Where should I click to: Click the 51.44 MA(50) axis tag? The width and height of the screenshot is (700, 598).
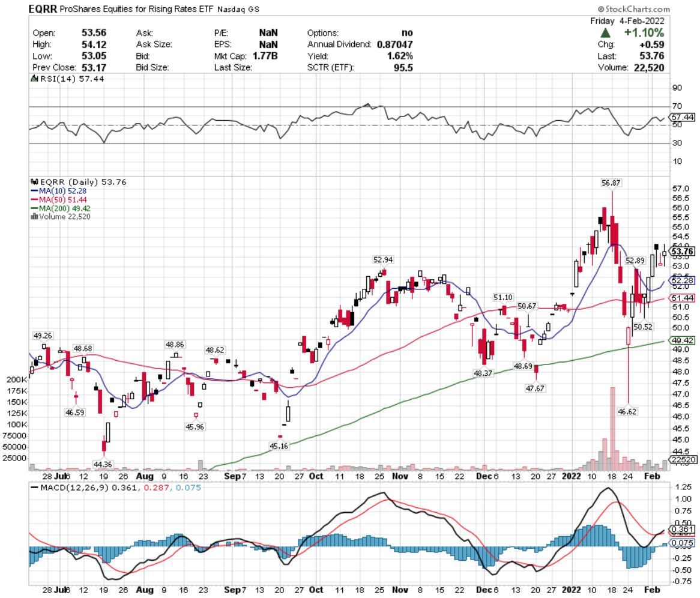pos(682,298)
